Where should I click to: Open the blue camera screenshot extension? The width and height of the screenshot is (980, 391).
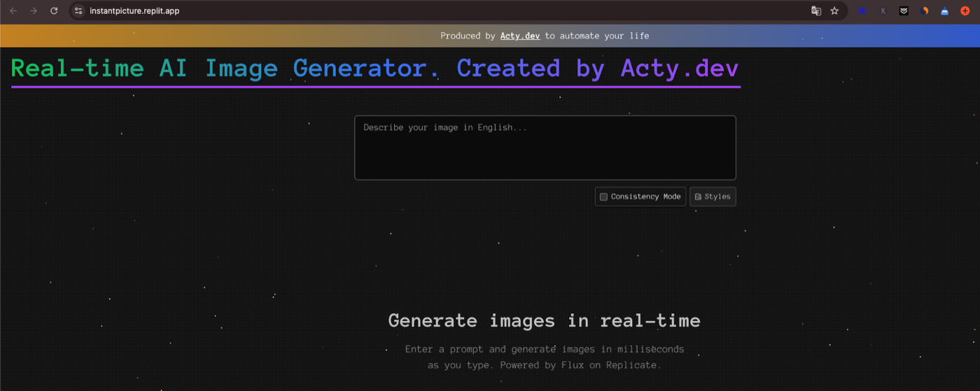pyautogui.click(x=862, y=11)
